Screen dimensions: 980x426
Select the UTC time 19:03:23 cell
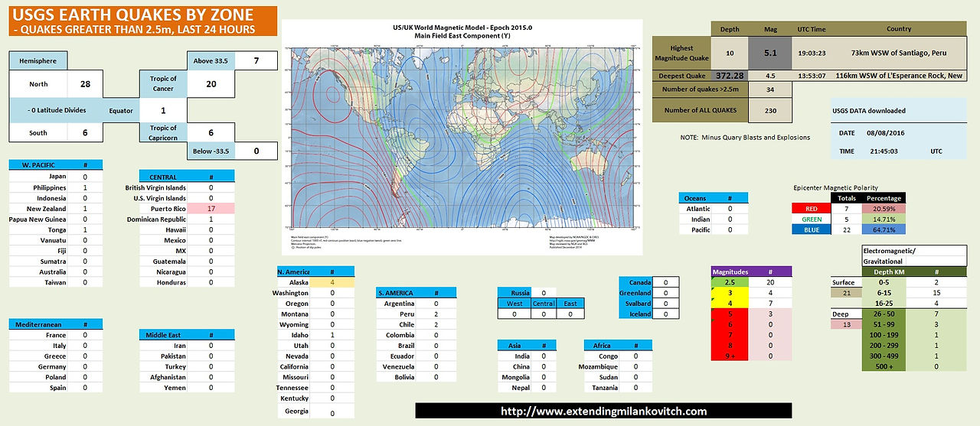coord(811,53)
